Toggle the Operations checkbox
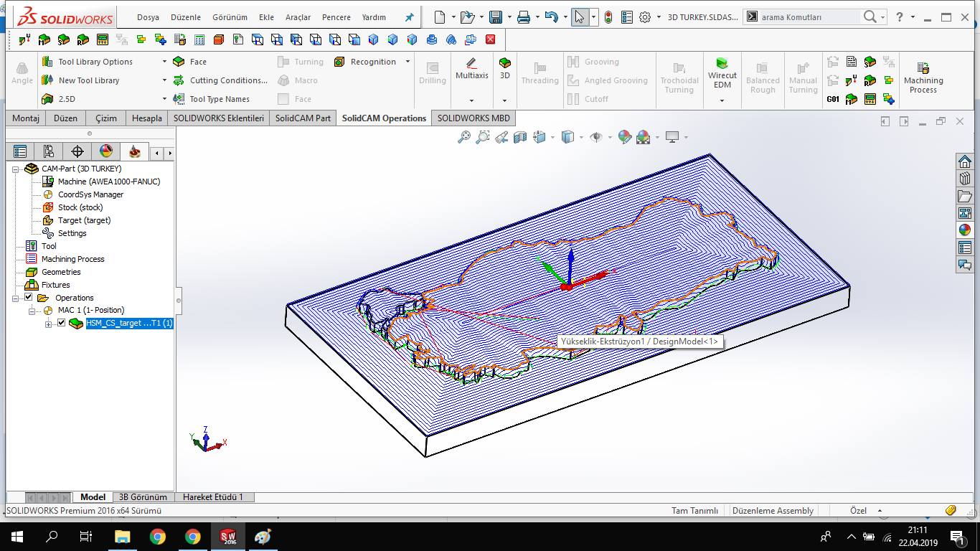This screenshot has width=980, height=551. (x=29, y=297)
